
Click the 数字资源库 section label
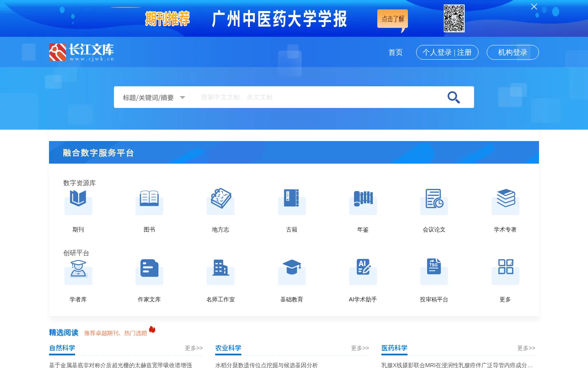80,183
